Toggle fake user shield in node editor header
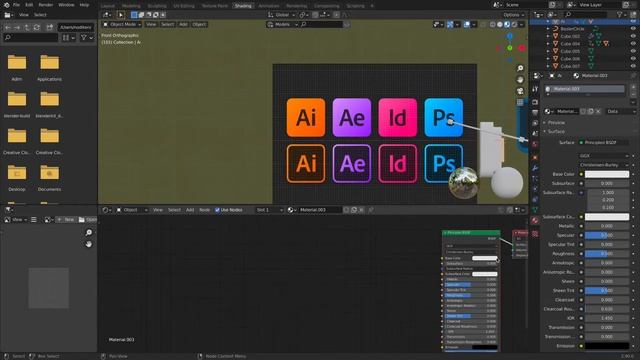 coord(346,210)
